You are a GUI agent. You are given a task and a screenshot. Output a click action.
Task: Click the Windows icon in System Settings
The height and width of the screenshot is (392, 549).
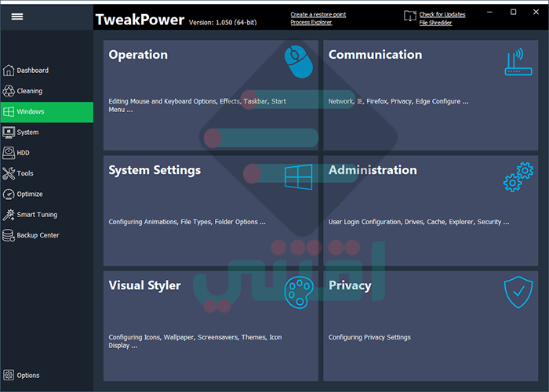pos(298,177)
